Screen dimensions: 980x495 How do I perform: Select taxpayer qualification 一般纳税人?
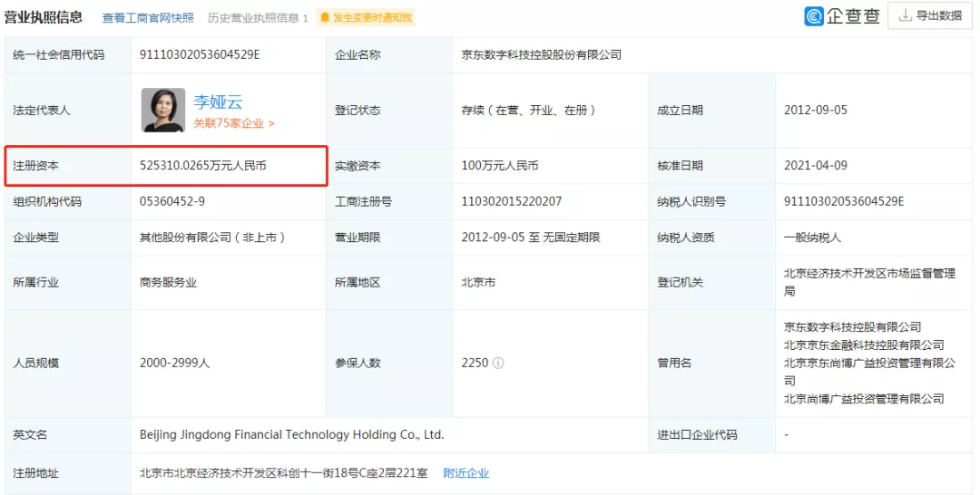pyautogui.click(x=812, y=238)
